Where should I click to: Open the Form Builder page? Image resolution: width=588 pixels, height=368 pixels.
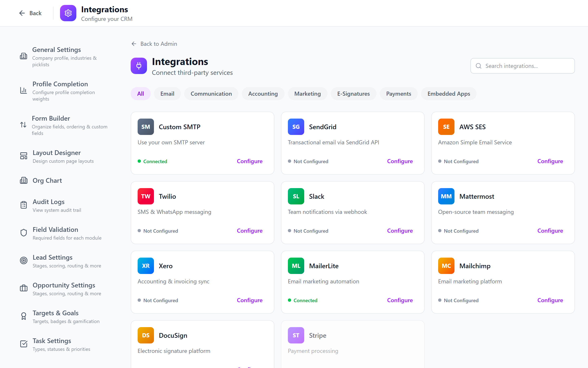point(64,125)
